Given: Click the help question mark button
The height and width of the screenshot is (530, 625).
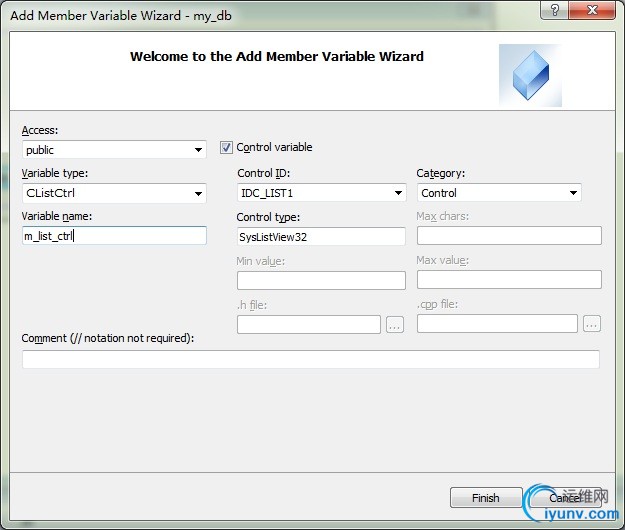Looking at the screenshot, I should click(554, 10).
